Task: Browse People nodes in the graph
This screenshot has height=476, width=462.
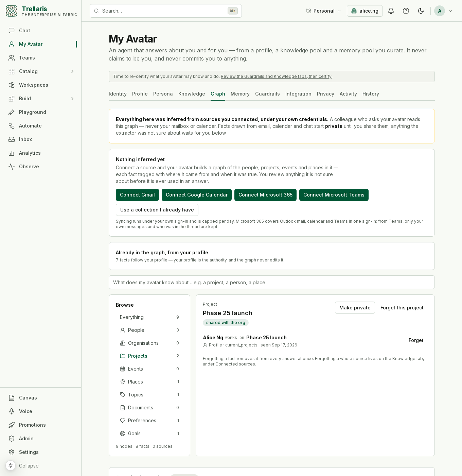Action: (149, 330)
